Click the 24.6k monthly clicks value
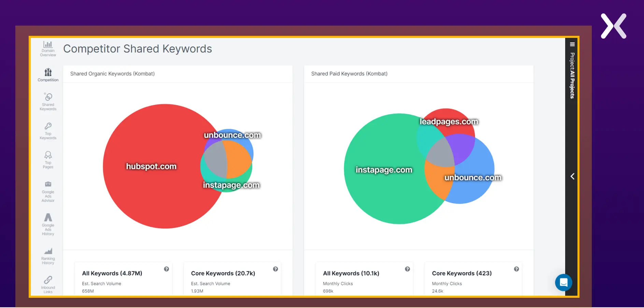Image resolution: width=644 pixels, height=308 pixels. [438, 291]
